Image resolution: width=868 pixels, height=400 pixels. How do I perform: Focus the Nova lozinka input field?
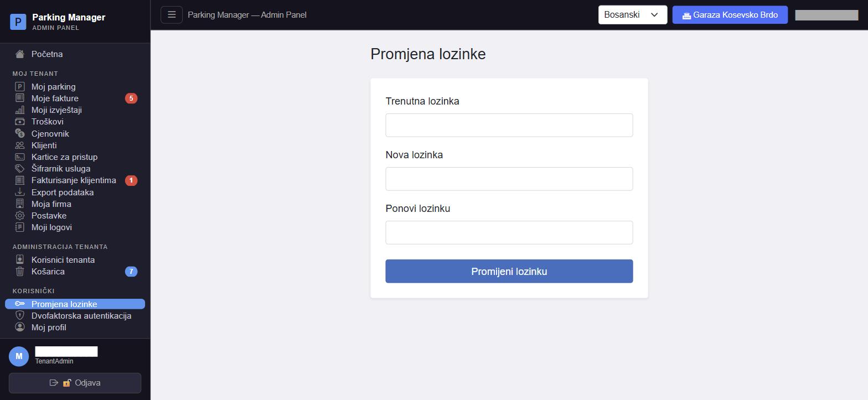click(509, 179)
